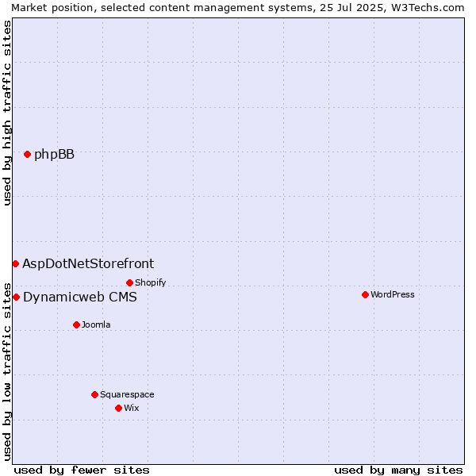Click the 'used by fewer sites' axis label

[82, 470]
